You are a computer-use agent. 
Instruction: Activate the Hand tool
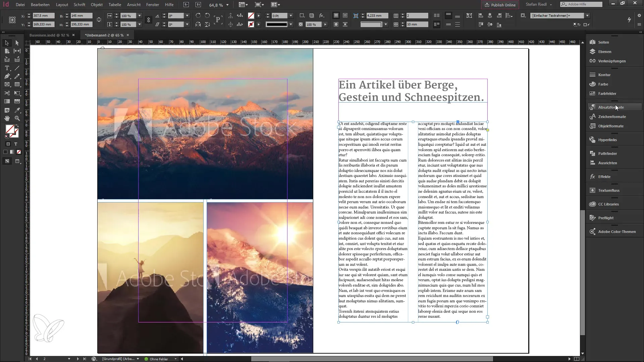pyautogui.click(x=7, y=118)
